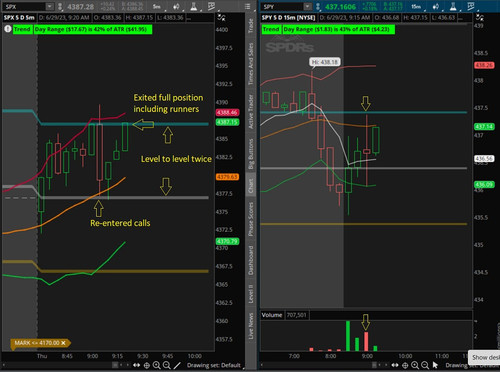
Task: Open Dashboard sidebar tab
Action: (250, 260)
